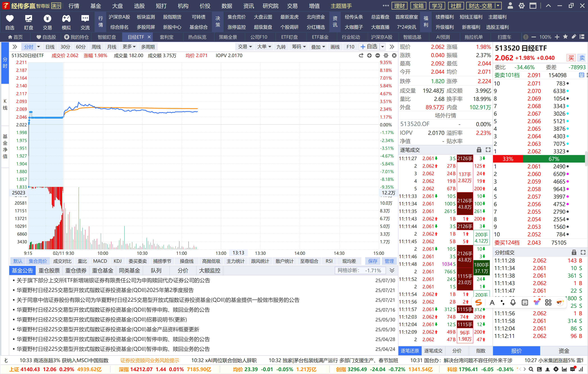Expand 分时成交 panel to fullscreen
Image resolution: width=588 pixels, height=374 pixels.
(x=583, y=253)
